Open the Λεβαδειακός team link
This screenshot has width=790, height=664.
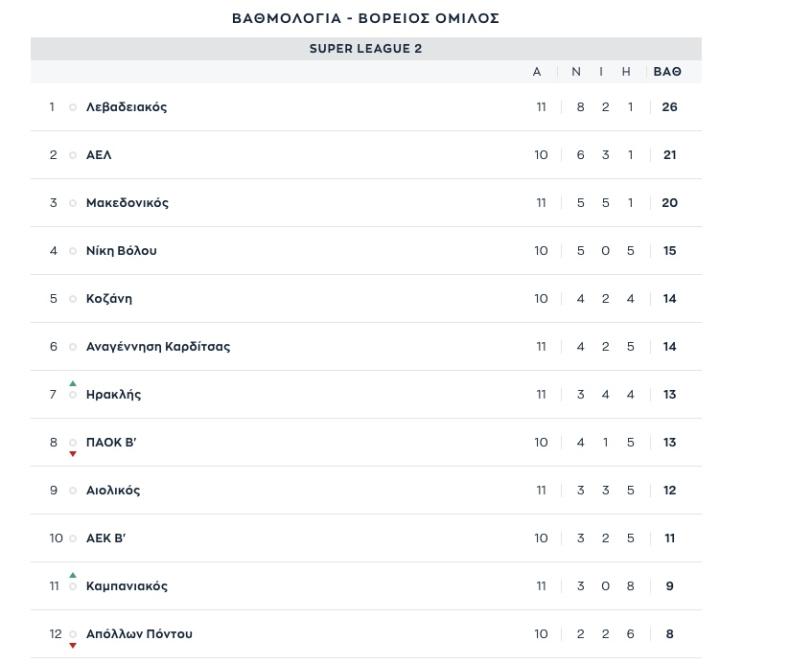pos(126,107)
